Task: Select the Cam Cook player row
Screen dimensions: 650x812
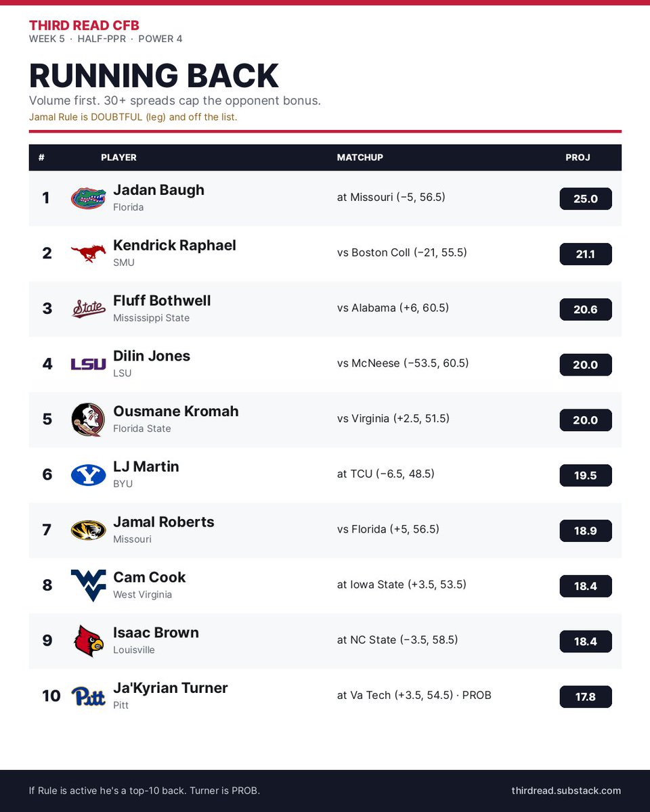Action: (325, 585)
